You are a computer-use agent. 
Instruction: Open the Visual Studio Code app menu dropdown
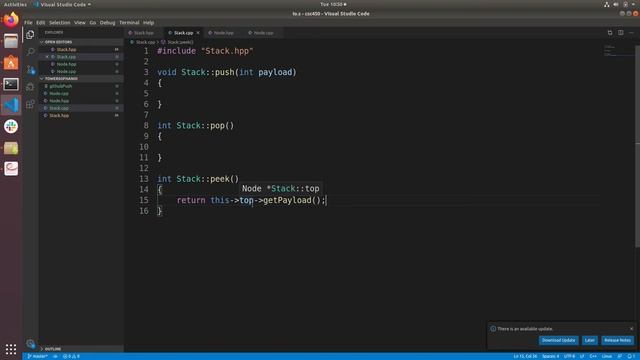(62, 4)
